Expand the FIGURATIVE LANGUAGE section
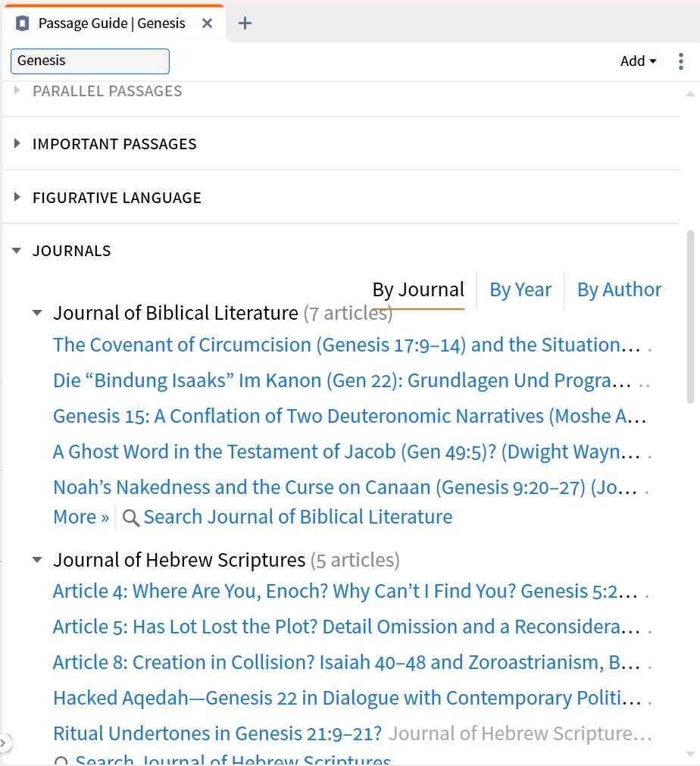This screenshot has height=766, width=700. tap(17, 198)
